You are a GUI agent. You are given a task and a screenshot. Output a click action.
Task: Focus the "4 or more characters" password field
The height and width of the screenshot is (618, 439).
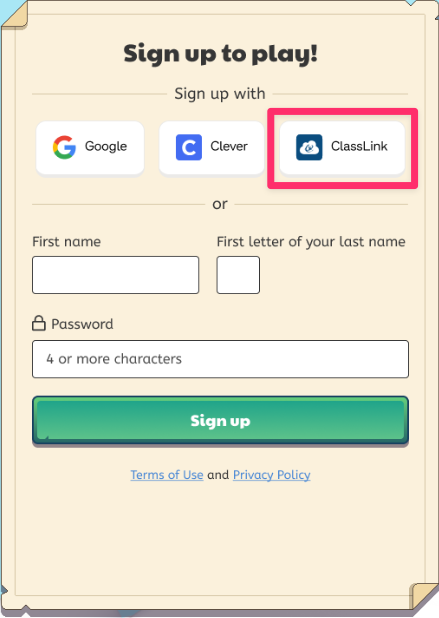pos(220,359)
